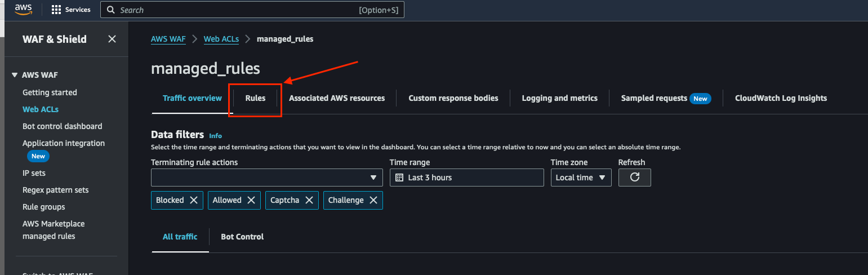Switch to the Traffic overview tab

coord(192,98)
